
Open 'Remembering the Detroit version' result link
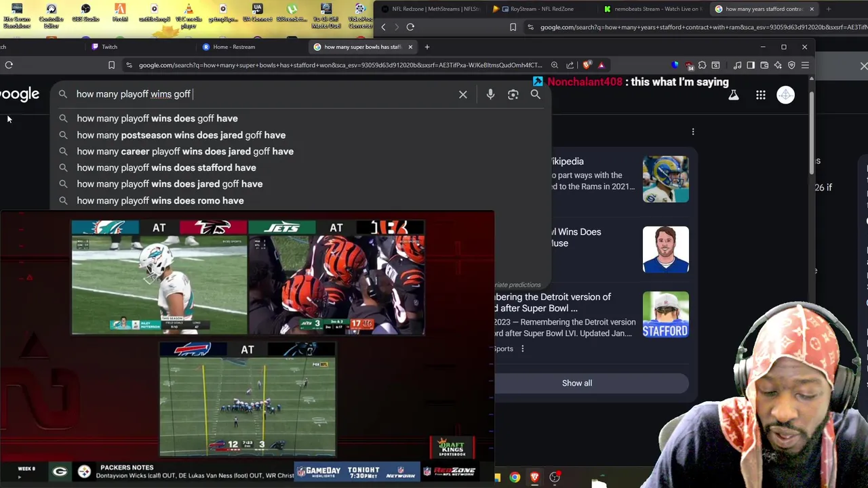click(x=553, y=302)
